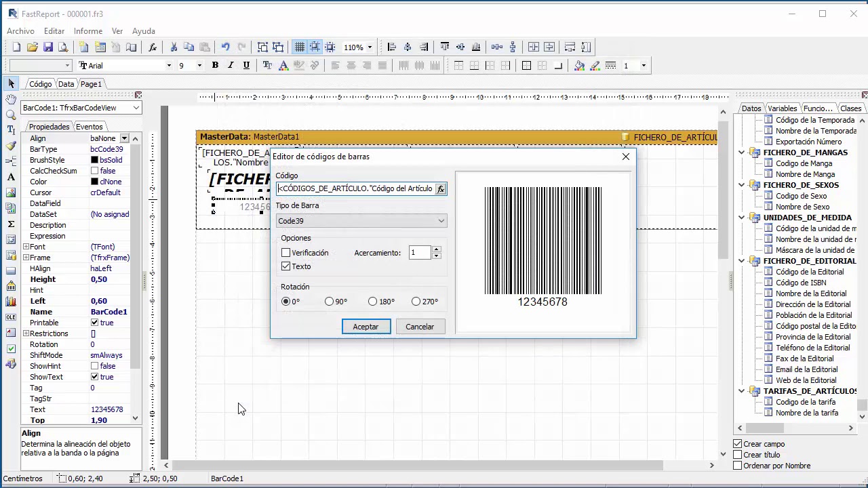Open print preview magnifier icon
This screenshot has width=868, height=488.
64,47
